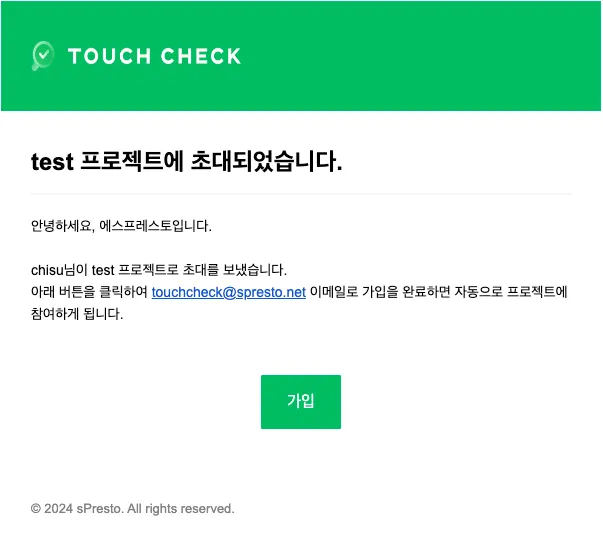Click the word '에스프레스토입니다.' in the greeting
Screen dimensions: 603x542
click(x=155, y=226)
